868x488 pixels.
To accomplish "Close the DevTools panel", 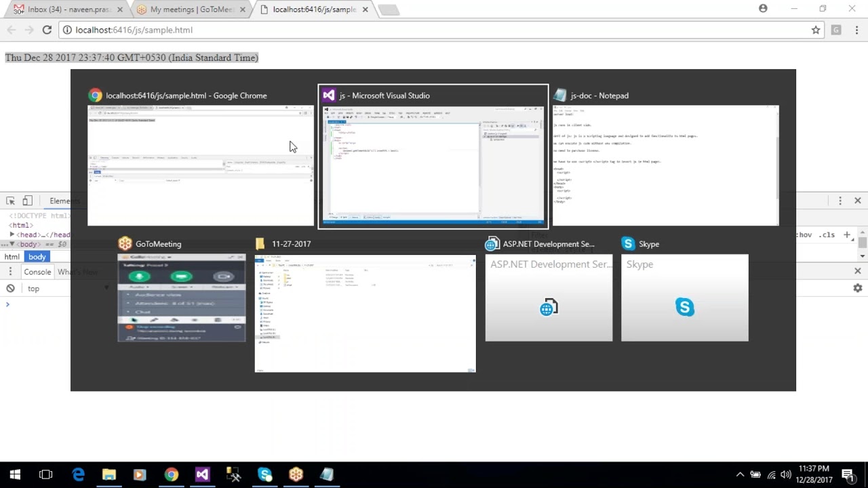I will 858,201.
